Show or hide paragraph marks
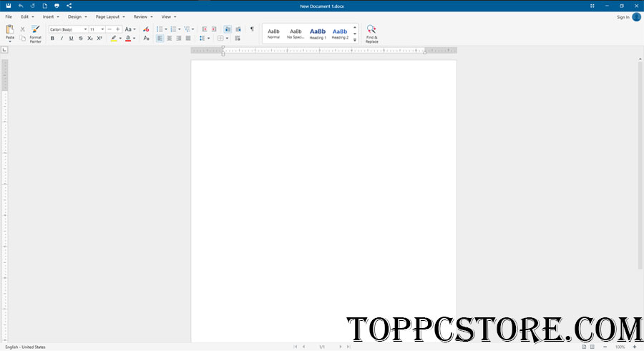 point(252,29)
